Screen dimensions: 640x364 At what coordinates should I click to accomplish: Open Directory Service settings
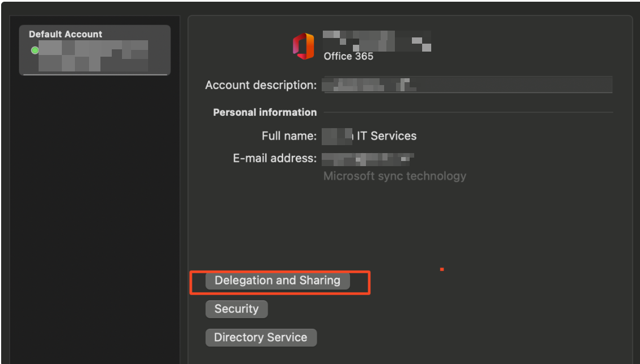(x=261, y=337)
